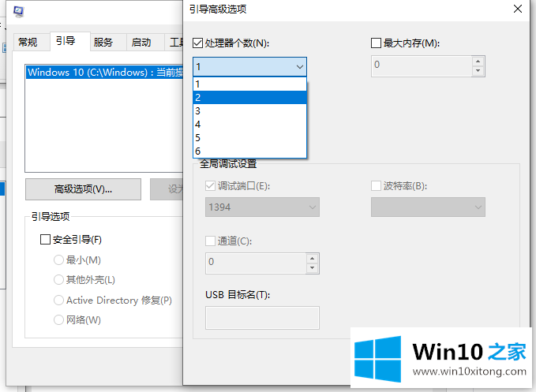Screen dimensions: 536x392
Task: Increase the 通道 value with up arrow
Action: [x=312, y=259]
